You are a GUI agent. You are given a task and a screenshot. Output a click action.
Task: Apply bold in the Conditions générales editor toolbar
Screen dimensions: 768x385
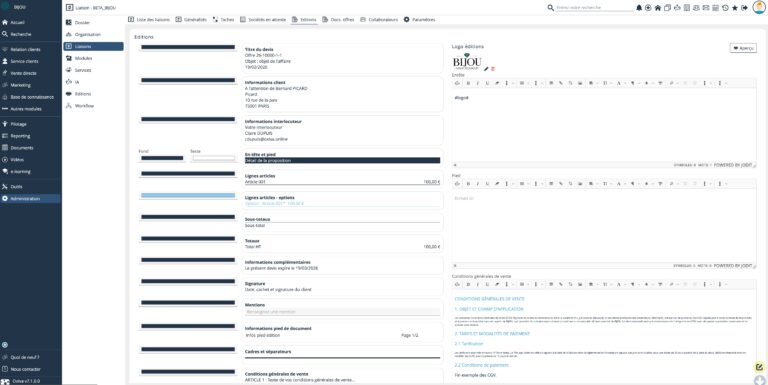[x=468, y=284]
